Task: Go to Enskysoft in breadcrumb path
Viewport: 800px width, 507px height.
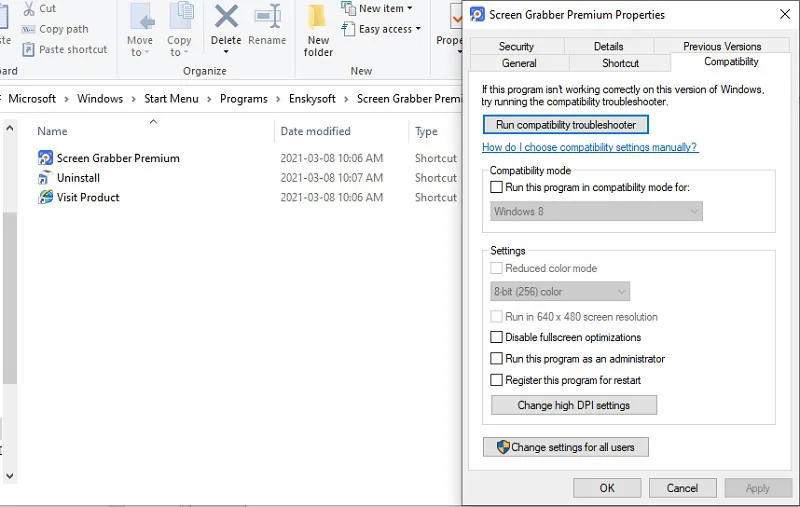Action: point(312,98)
